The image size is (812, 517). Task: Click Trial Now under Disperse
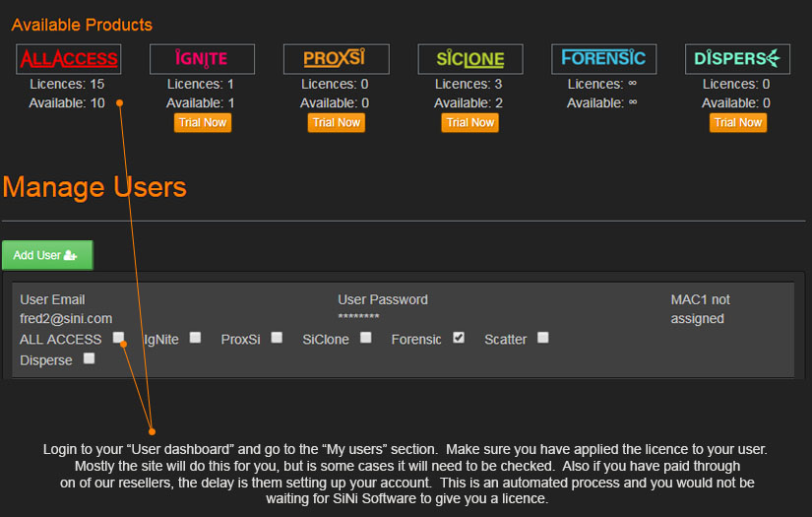(738, 123)
